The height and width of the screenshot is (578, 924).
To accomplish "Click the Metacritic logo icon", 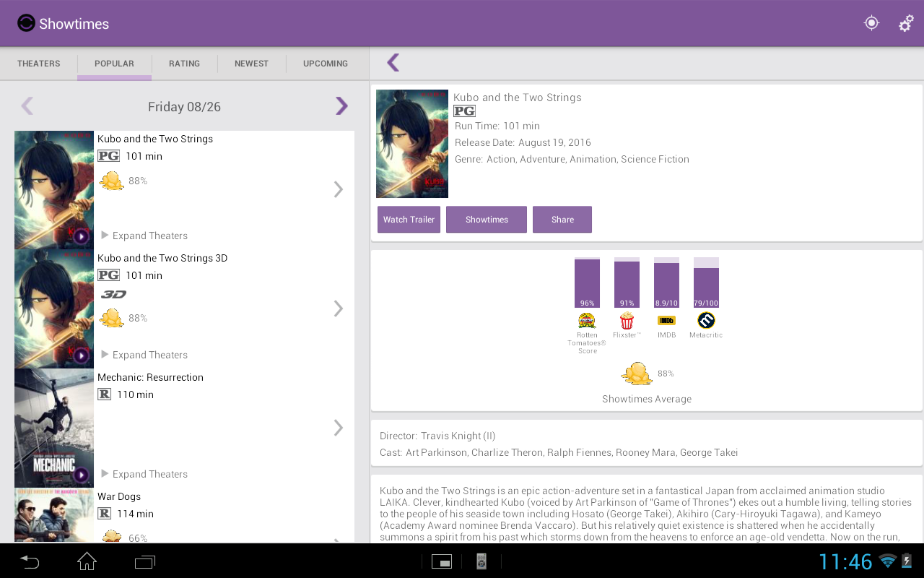I will click(x=706, y=320).
